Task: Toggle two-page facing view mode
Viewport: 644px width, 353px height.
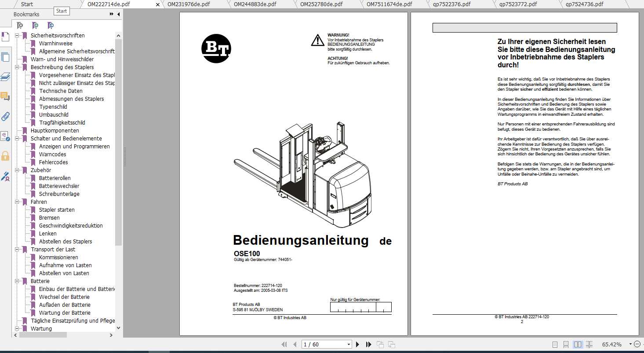Action: [578, 345]
